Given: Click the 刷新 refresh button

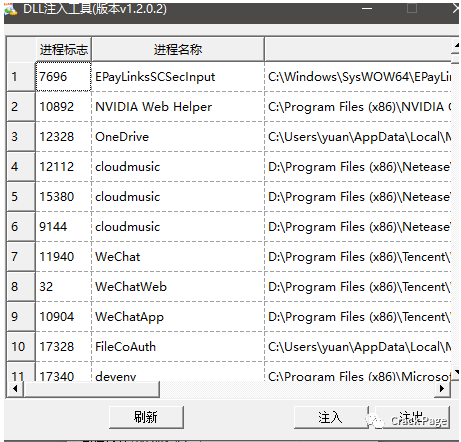Looking at the screenshot, I should click(146, 417).
